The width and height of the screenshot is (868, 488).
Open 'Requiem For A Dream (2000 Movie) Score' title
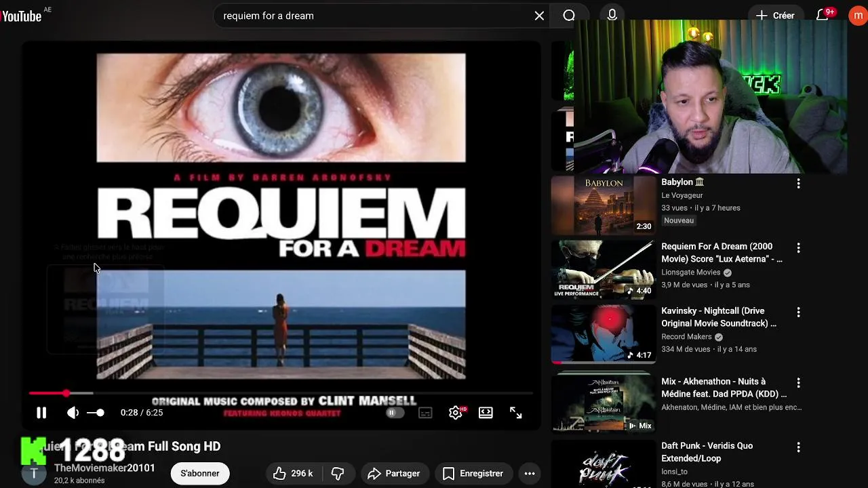(x=722, y=252)
